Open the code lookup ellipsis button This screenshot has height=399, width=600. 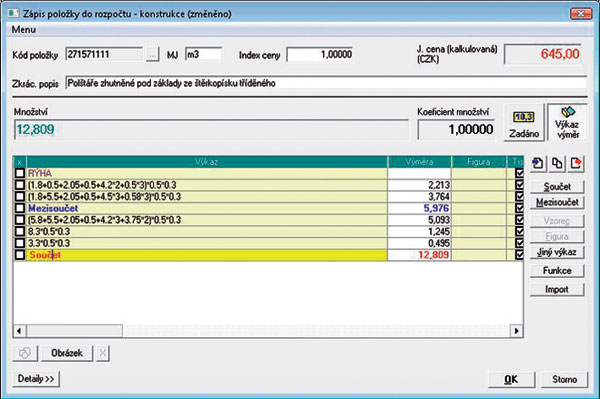[152, 55]
